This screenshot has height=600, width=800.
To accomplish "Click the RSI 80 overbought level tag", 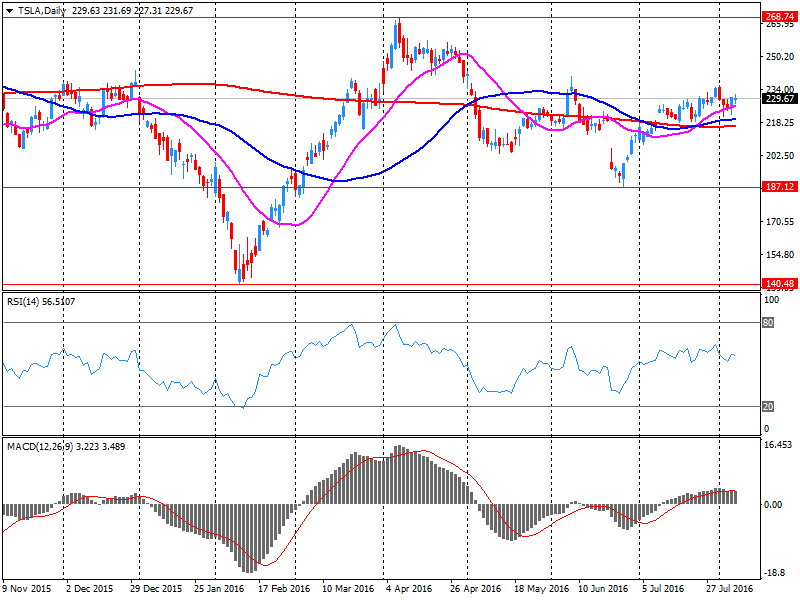I will click(768, 322).
